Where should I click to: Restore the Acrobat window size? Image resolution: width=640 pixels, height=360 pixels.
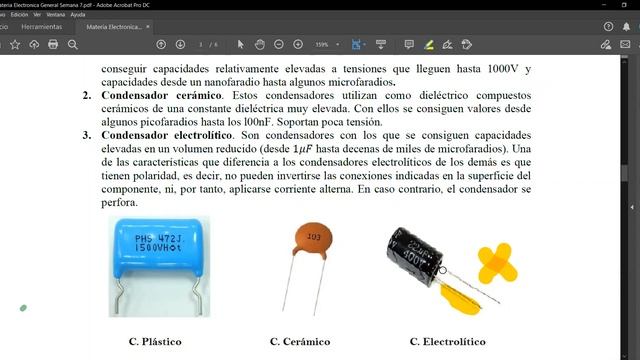point(624,5)
